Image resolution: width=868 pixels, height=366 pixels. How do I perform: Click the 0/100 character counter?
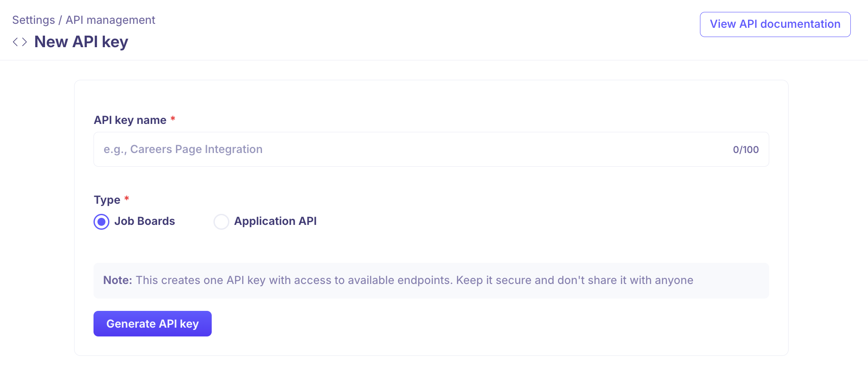[x=746, y=150]
